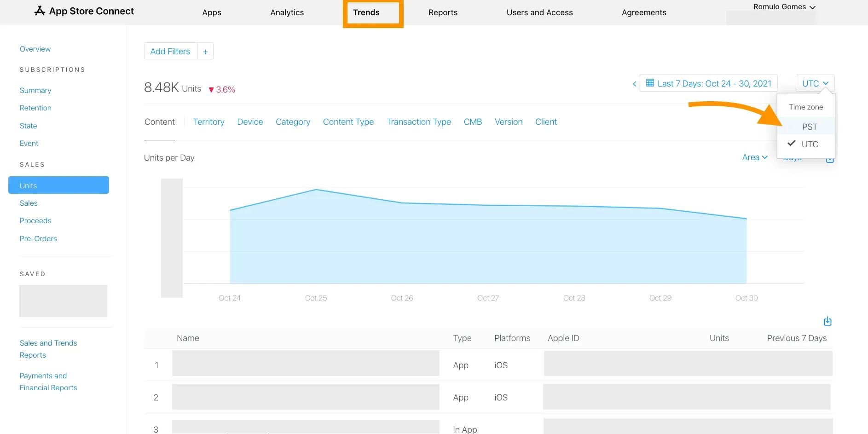Open the Users and Access section
The height and width of the screenshot is (434, 868).
539,12
